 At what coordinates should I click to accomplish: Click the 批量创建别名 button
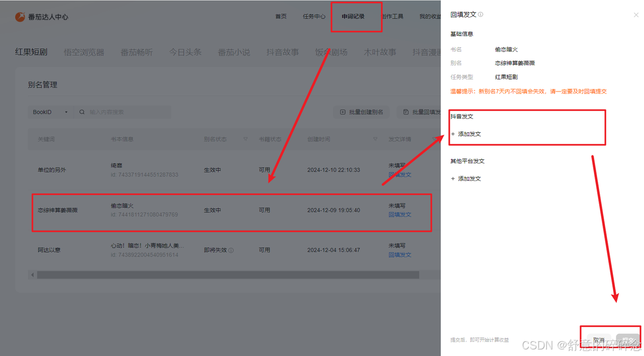coord(361,112)
